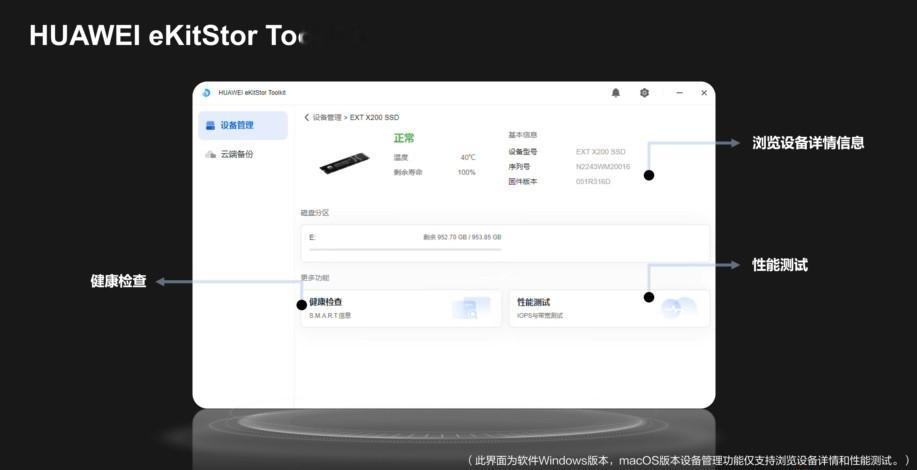917x470 pixels.
Task: Close the eKitStor Toolkit window
Action: click(704, 93)
